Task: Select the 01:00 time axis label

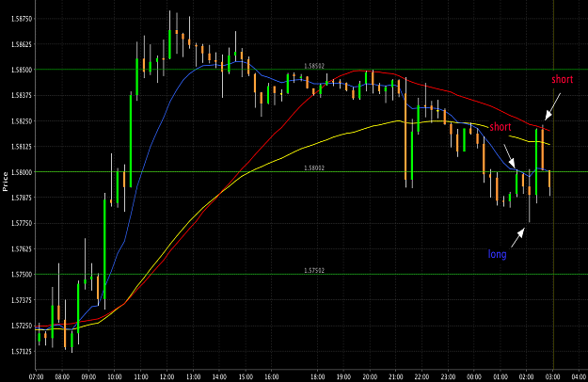Action: [x=501, y=376]
